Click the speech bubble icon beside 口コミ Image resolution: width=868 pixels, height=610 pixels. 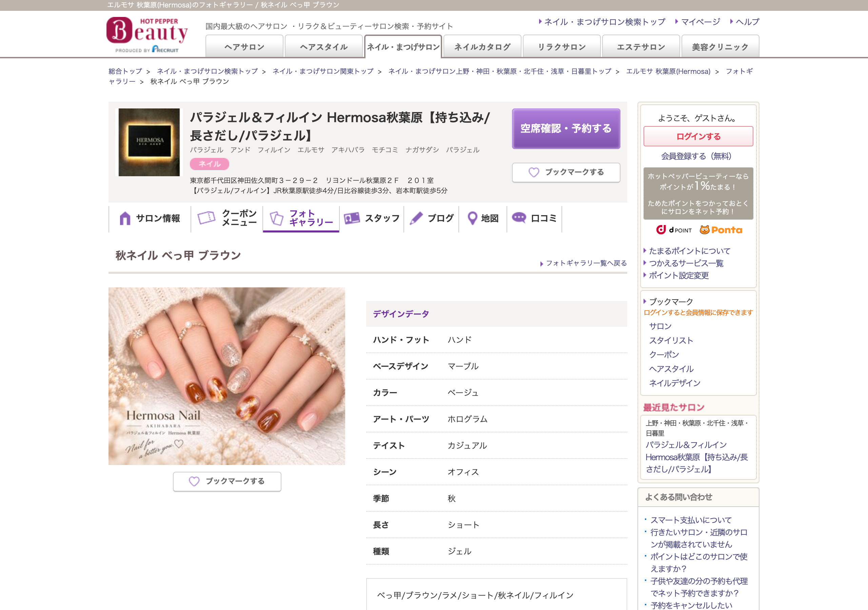[519, 218]
